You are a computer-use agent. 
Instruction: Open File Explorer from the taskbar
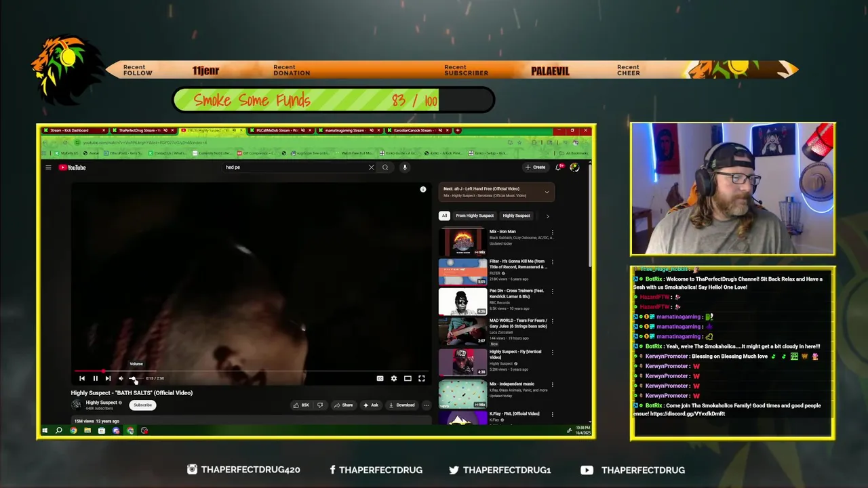click(87, 430)
